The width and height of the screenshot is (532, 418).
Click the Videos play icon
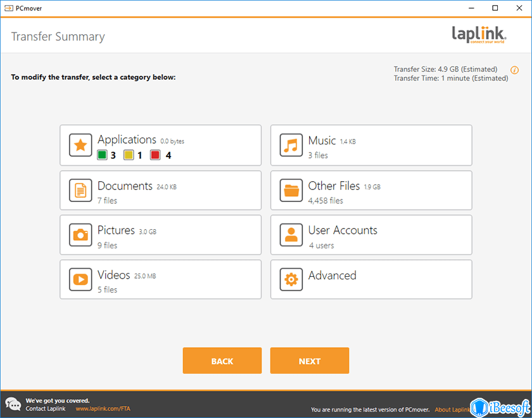point(80,279)
